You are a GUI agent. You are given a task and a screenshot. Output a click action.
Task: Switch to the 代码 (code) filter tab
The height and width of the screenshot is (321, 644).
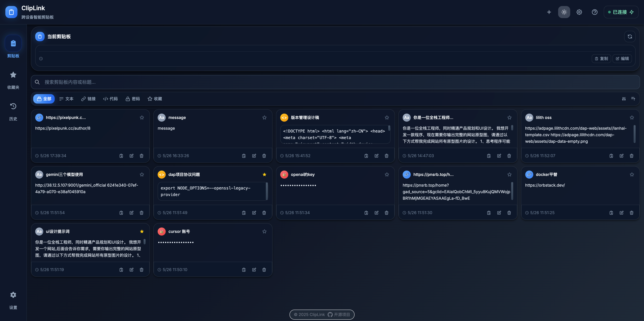110,99
